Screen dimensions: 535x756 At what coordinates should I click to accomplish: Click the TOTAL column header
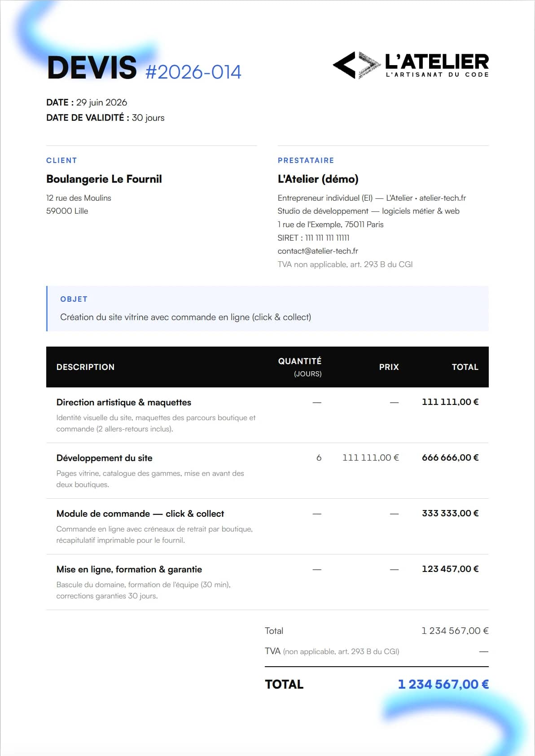465,367
